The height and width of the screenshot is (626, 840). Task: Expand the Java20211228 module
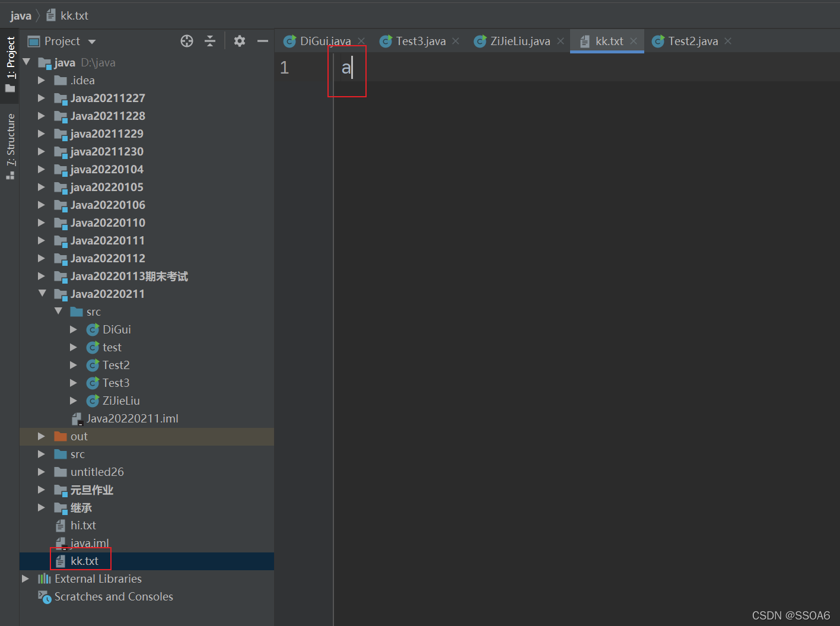tap(42, 116)
